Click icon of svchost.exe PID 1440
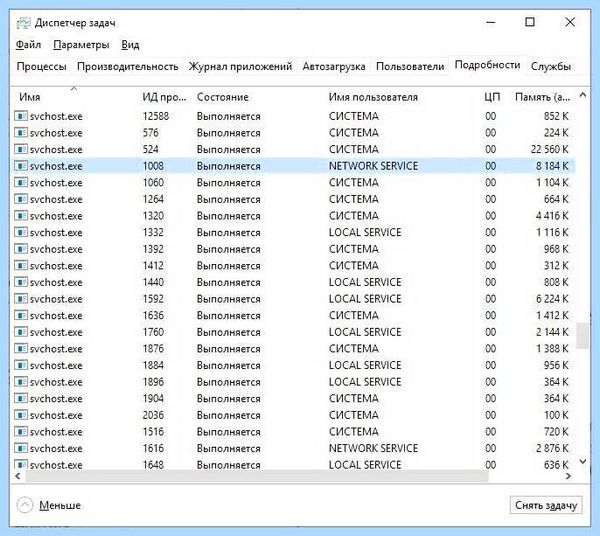The height and width of the screenshot is (536, 600). tap(21, 282)
